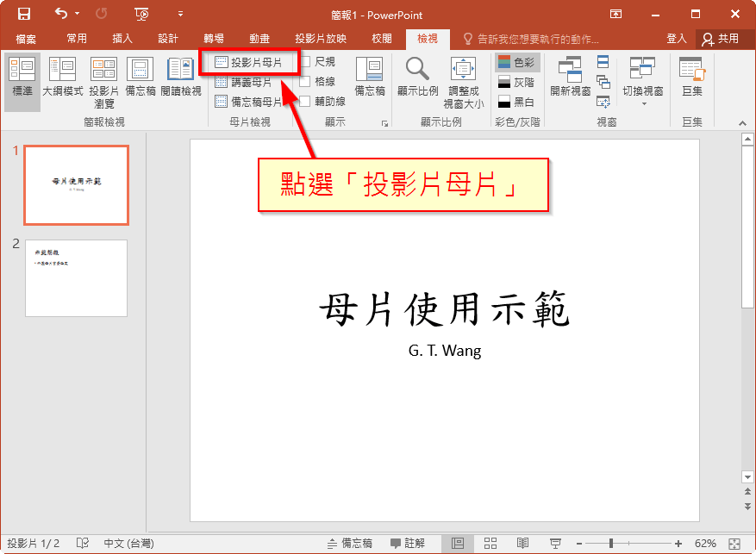Open Slide Master (投影片母片) view
The image size is (756, 554).
(x=249, y=62)
